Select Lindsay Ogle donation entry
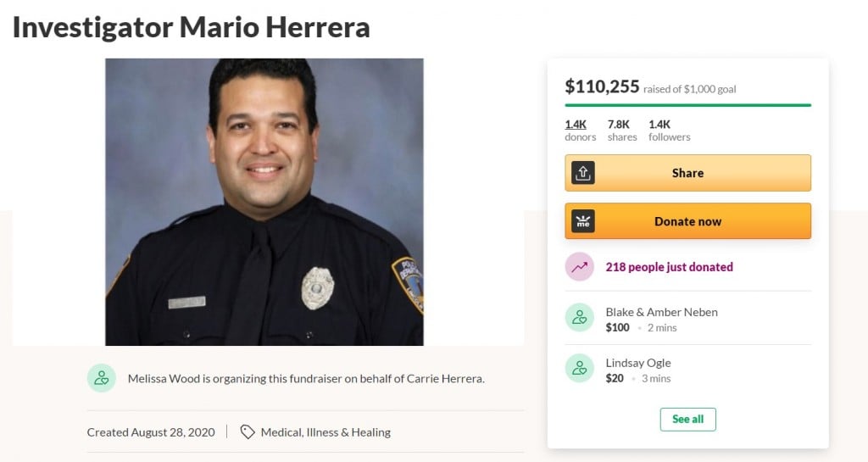The height and width of the screenshot is (462, 868). pyautogui.click(x=688, y=369)
